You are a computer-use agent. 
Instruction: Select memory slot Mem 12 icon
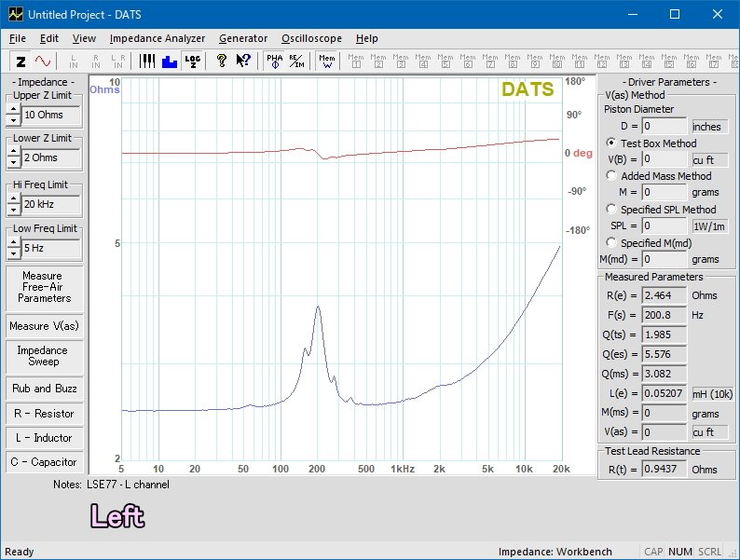602,61
